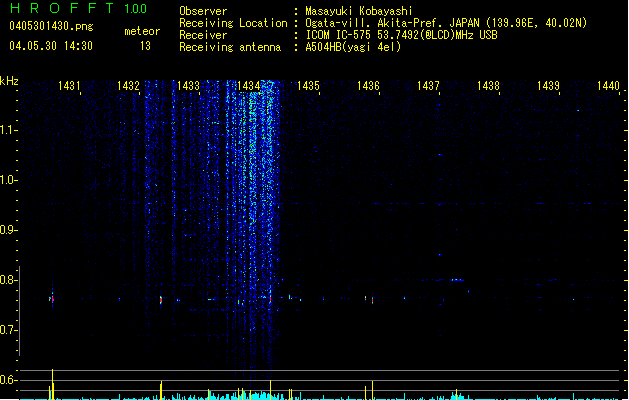Click the 1.0 kHz frequency label
The width and height of the screenshot is (629, 400).
click(x=8, y=180)
